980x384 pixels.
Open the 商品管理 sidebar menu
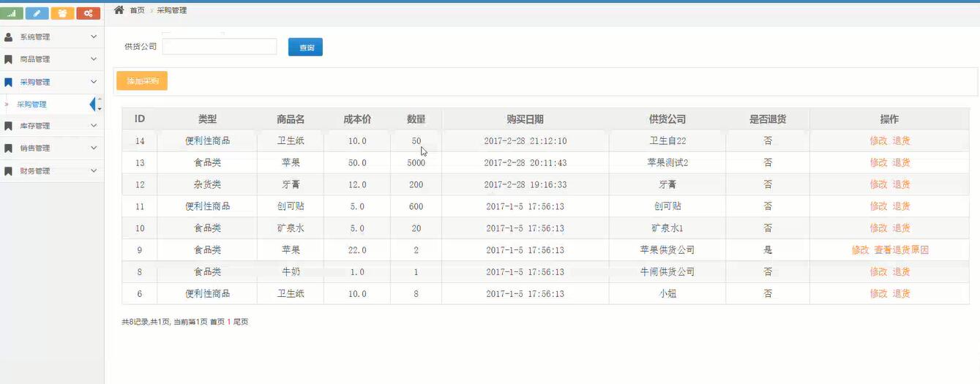[x=52, y=59]
